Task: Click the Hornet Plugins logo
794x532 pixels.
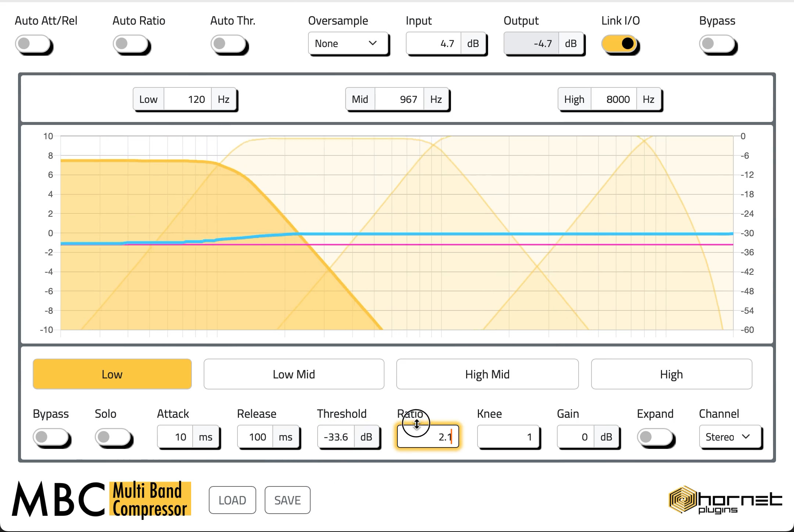Action: click(x=724, y=500)
